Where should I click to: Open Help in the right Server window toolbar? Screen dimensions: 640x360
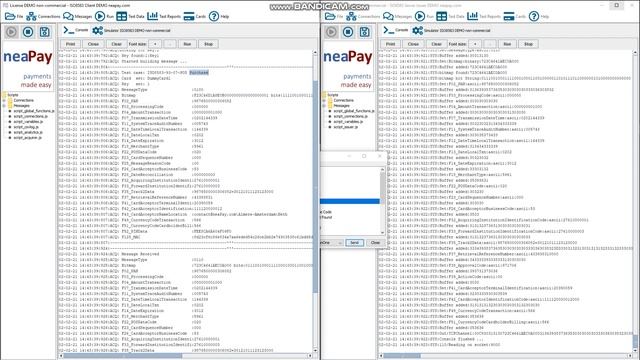pos(539,16)
